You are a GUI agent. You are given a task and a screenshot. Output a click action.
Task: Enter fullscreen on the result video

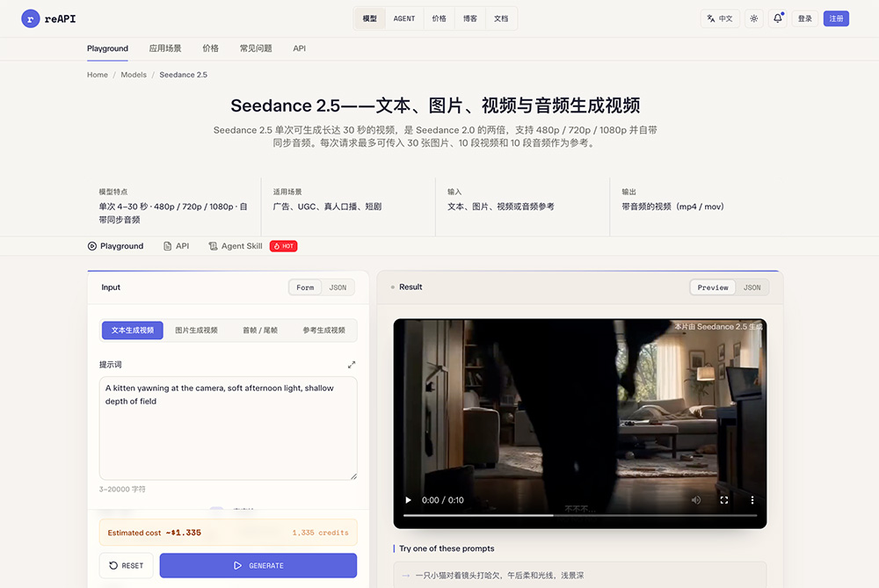point(723,500)
